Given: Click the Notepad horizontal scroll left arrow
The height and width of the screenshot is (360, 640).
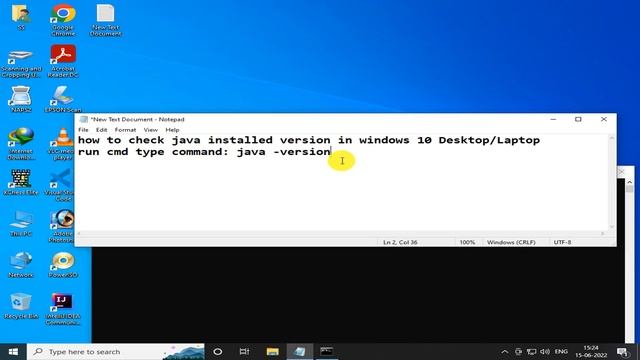Looking at the screenshot, I should click(x=79, y=233).
